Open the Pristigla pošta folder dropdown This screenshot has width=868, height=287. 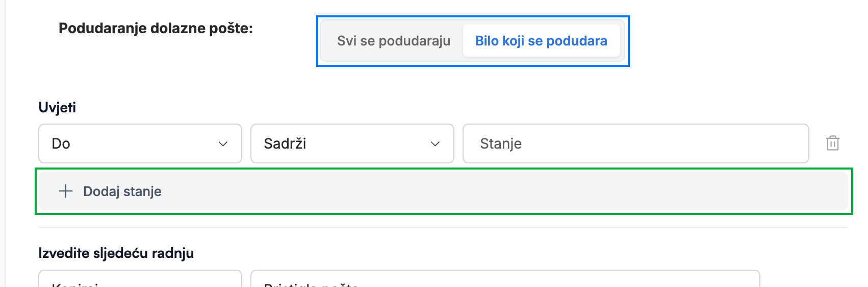pyautogui.click(x=505, y=279)
